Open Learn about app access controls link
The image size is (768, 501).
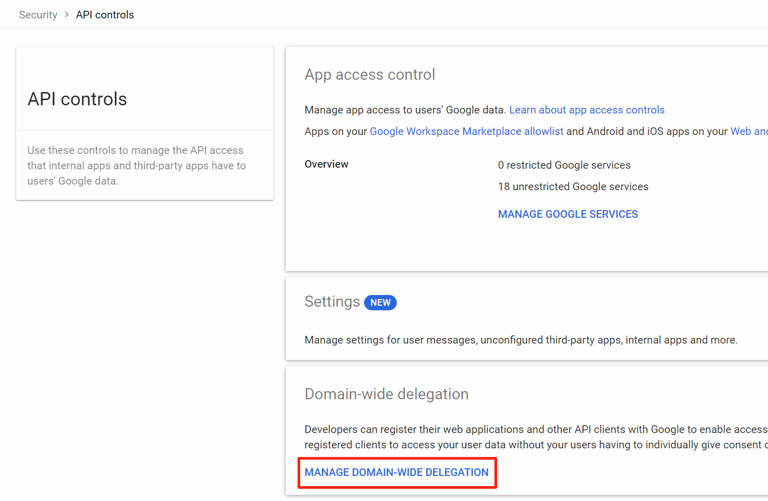tap(586, 110)
